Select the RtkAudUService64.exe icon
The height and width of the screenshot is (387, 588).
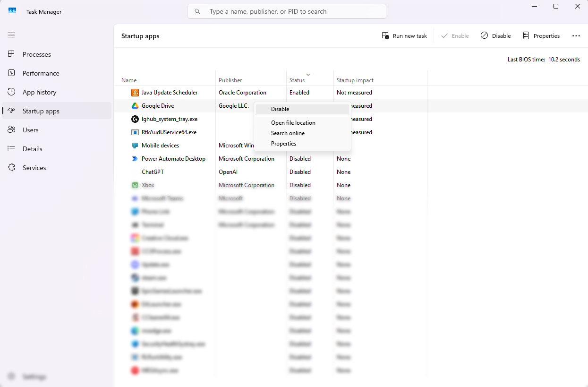(x=135, y=132)
